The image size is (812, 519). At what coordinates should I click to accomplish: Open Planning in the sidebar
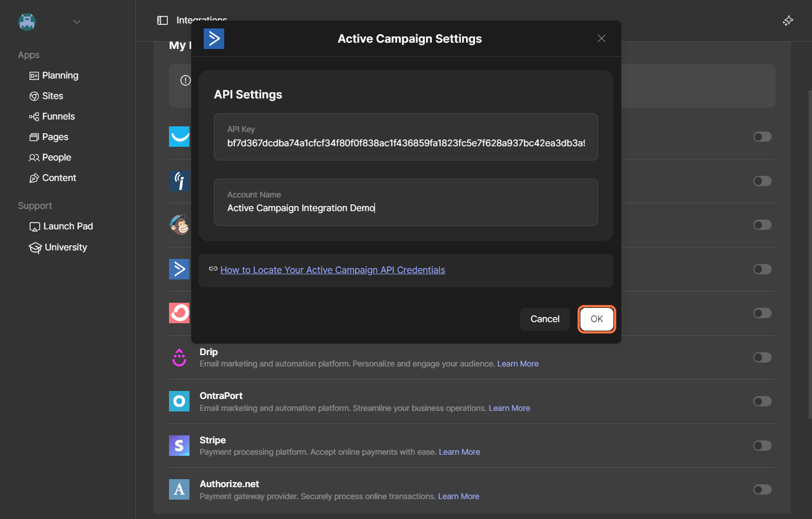point(60,75)
